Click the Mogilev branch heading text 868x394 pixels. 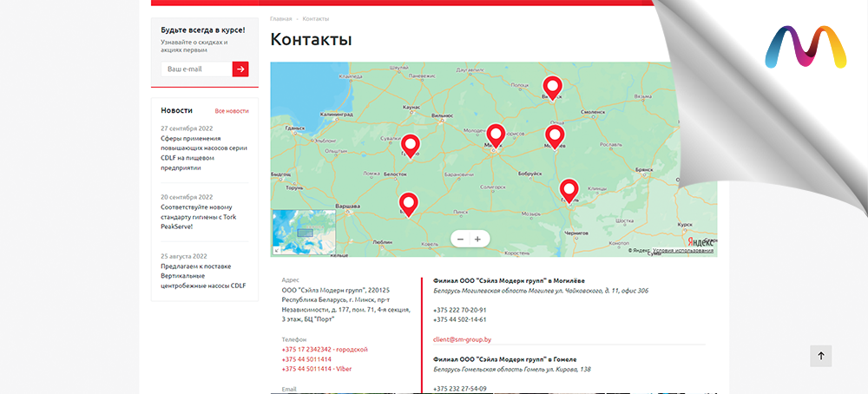point(509,280)
